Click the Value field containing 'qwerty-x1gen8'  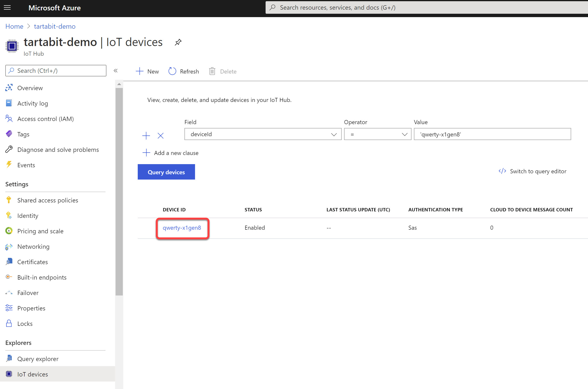pyautogui.click(x=492, y=134)
